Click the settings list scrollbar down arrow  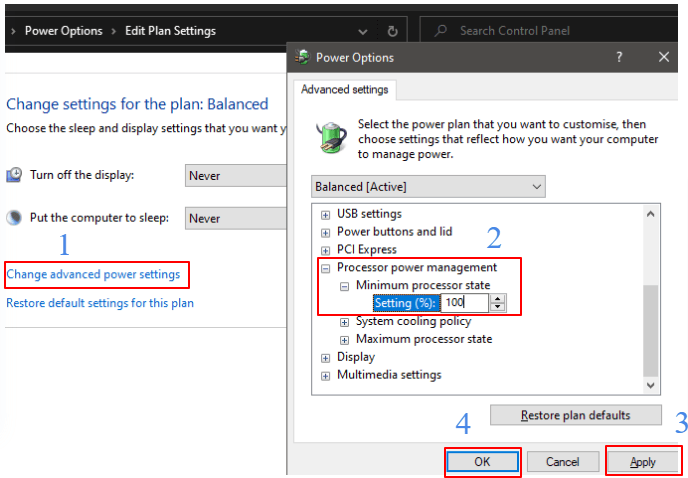(651, 385)
